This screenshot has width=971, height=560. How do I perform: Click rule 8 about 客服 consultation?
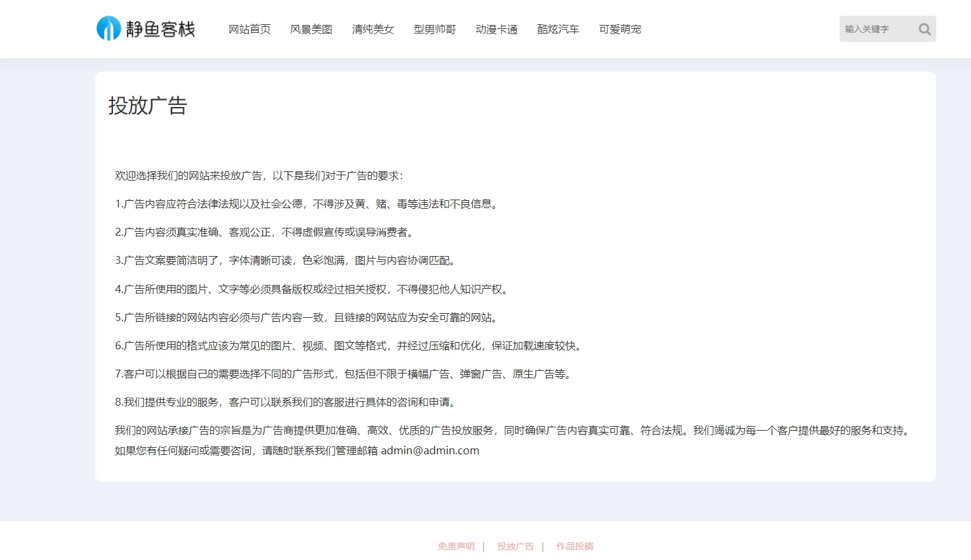tap(286, 402)
